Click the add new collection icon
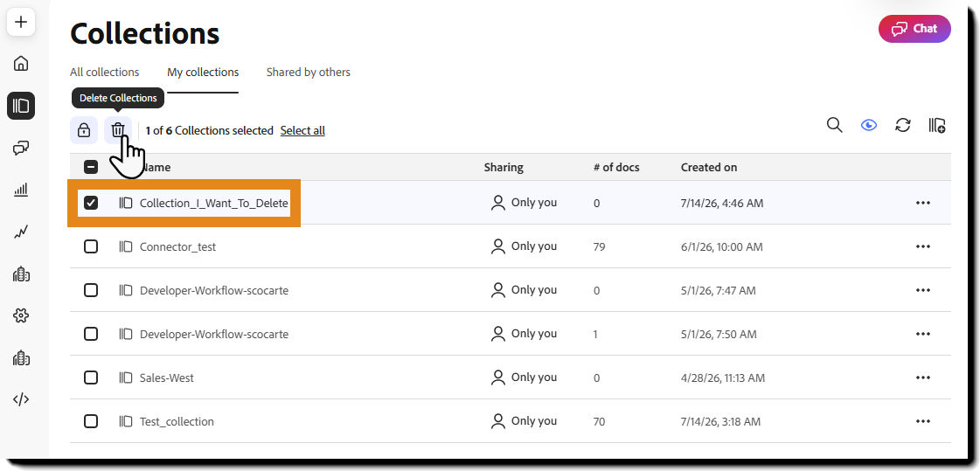The width and height of the screenshot is (980, 471). point(936,125)
